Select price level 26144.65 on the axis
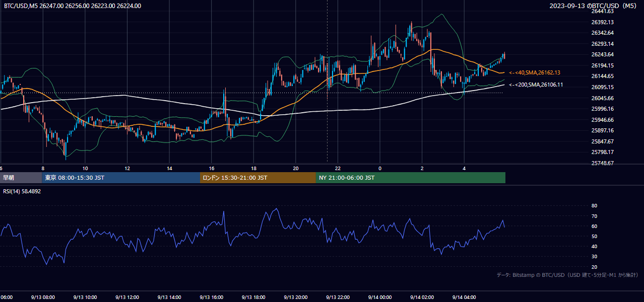Screen dimensions: 644x302 point(602,76)
